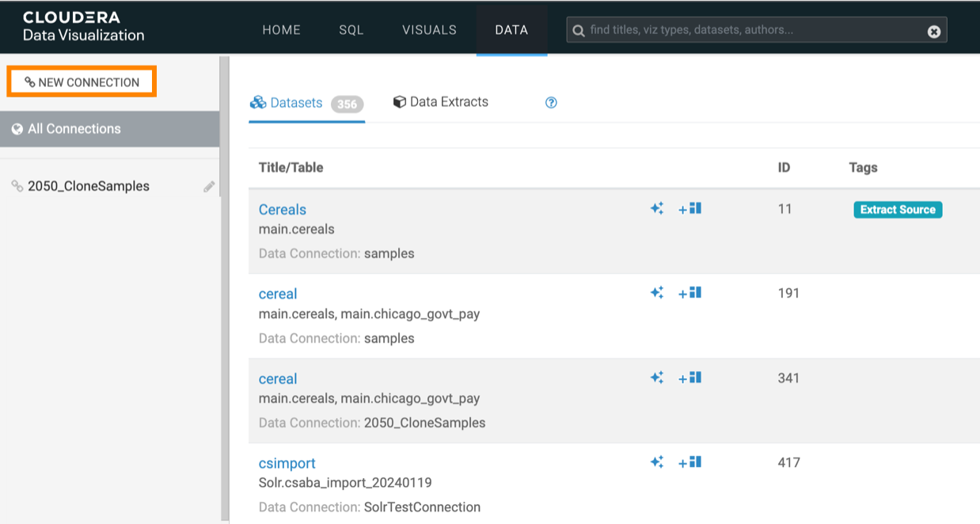Screen dimensions: 980x524
Task: Open the HOME menu
Action: tap(281, 30)
